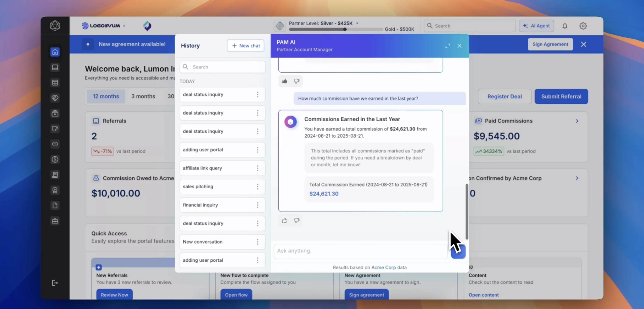Click Open flow button

click(236, 295)
